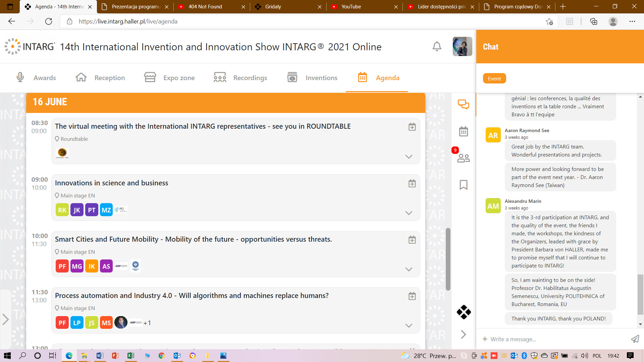644x362 pixels.
Task: Add this page to favorites star icon
Action: (549, 21)
